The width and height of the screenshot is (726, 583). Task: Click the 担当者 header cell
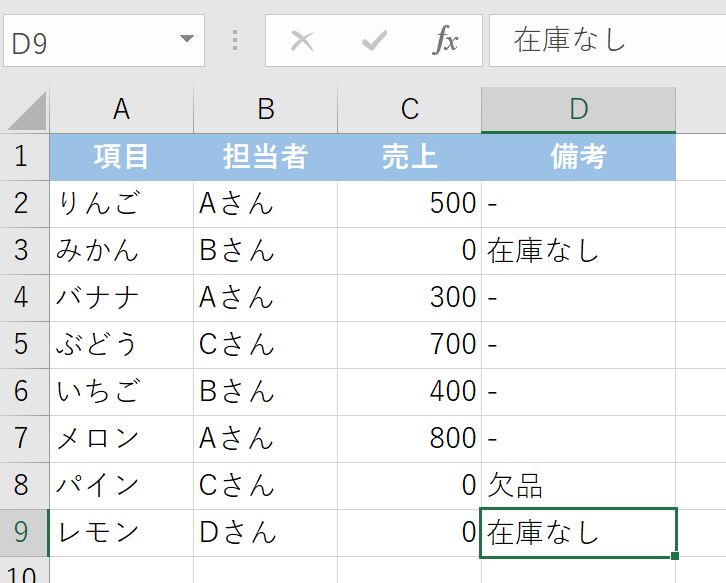click(265, 157)
